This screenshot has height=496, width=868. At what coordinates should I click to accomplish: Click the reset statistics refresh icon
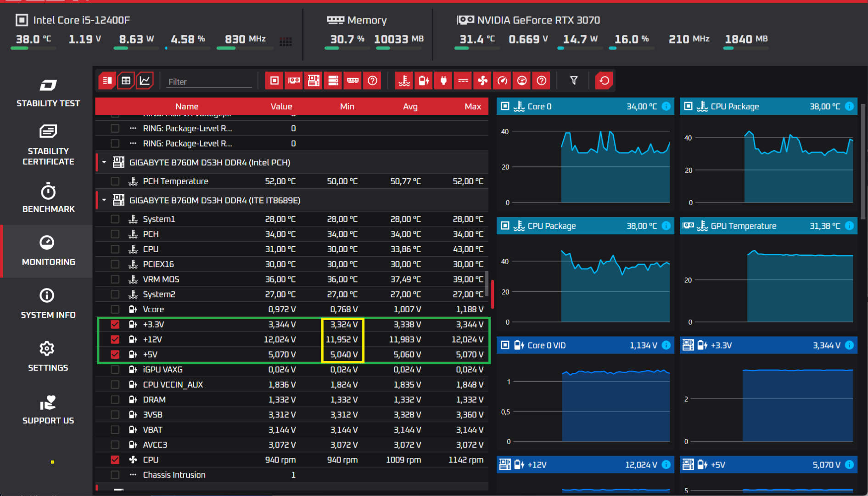coord(604,81)
